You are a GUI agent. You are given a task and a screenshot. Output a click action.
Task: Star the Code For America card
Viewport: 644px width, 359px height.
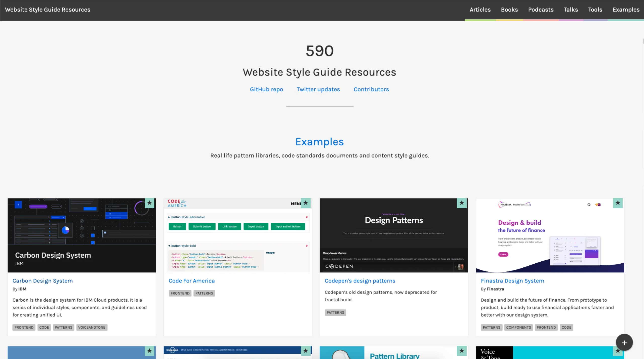coord(306,203)
